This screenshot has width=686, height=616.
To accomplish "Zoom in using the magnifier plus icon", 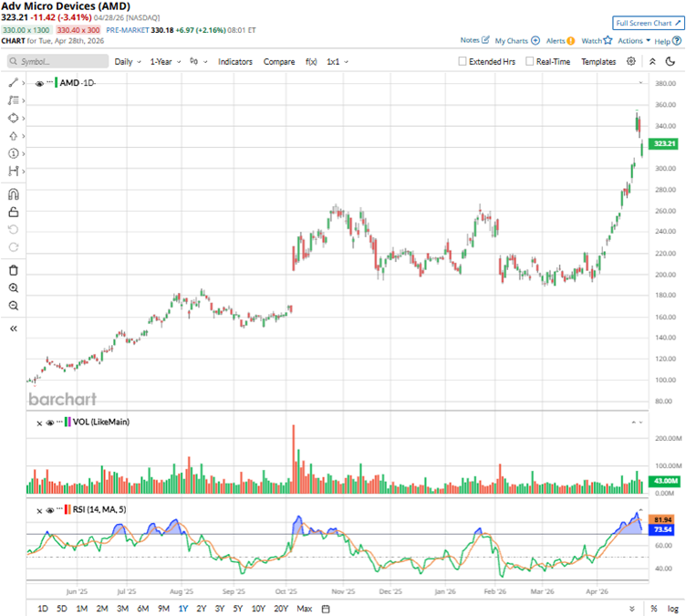I will [x=13, y=287].
